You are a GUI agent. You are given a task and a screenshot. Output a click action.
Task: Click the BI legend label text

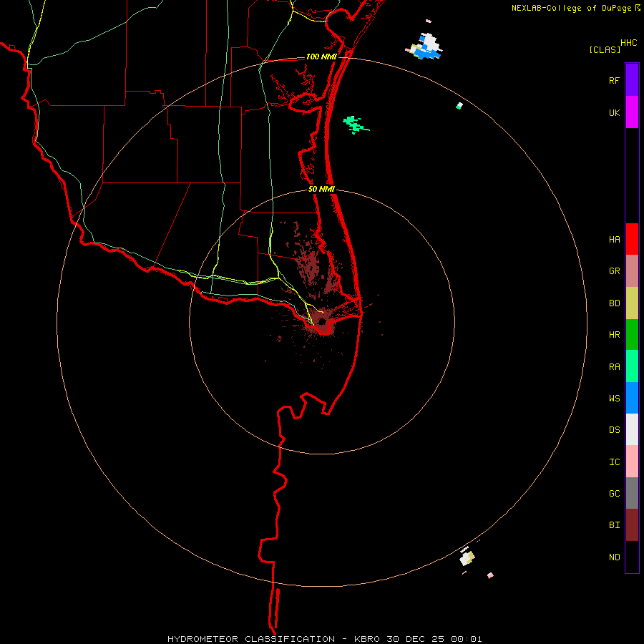click(614, 525)
